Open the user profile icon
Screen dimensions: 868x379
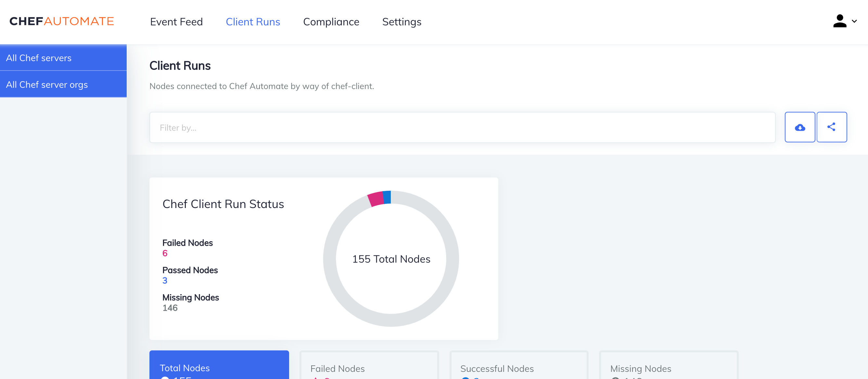(840, 21)
